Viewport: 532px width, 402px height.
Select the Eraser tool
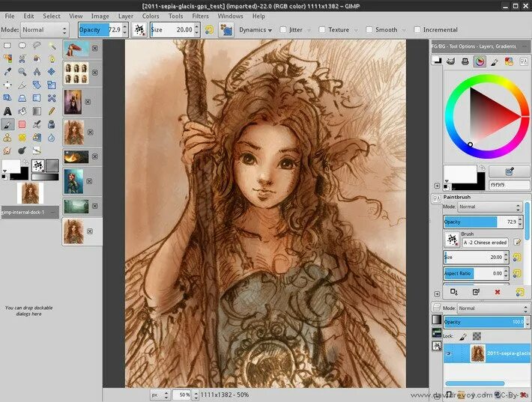tap(22, 124)
